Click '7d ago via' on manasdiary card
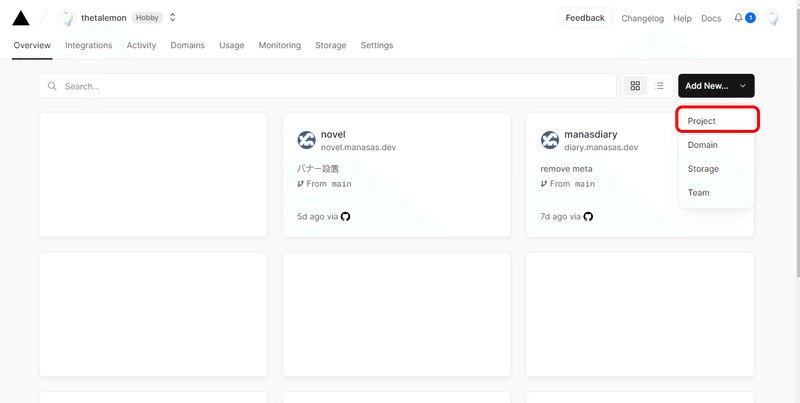The width and height of the screenshot is (800, 403). point(560,217)
